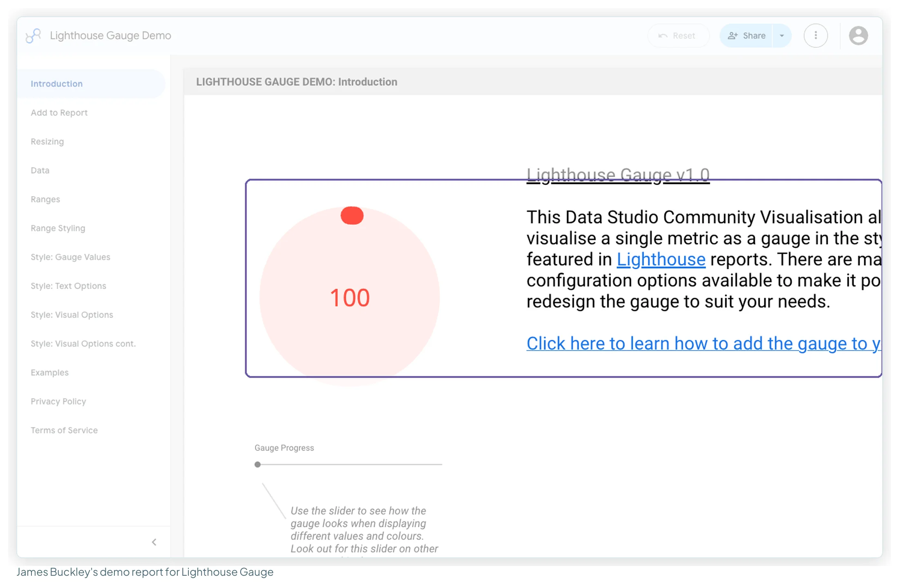The width and height of the screenshot is (899, 588).
Task: Open the Ranges page
Action: (45, 199)
